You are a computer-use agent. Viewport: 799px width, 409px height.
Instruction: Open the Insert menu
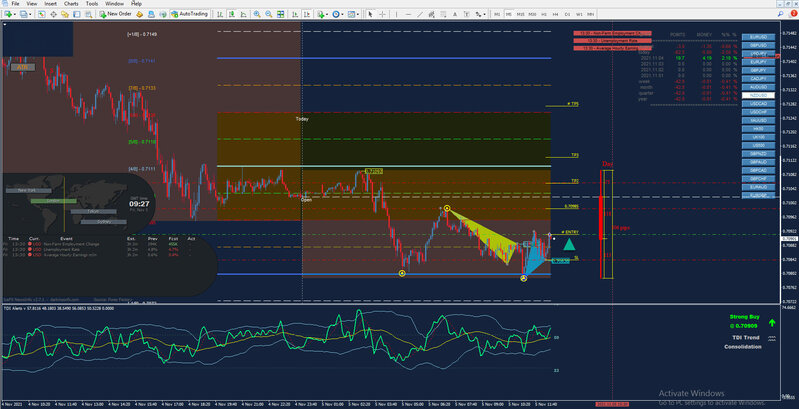pyautogui.click(x=50, y=4)
